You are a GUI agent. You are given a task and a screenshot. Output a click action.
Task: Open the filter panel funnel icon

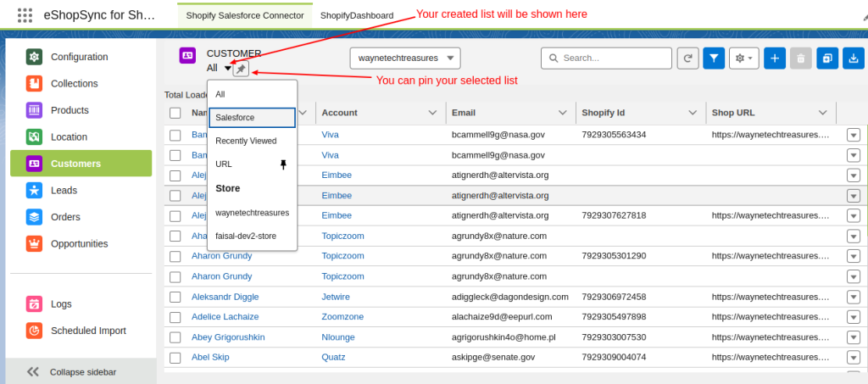(x=714, y=58)
